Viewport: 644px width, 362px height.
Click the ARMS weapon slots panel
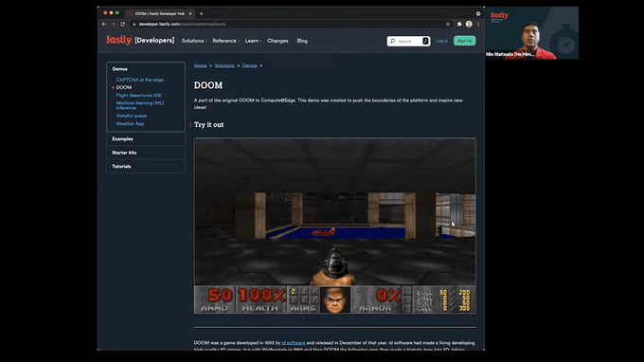tap(303, 299)
